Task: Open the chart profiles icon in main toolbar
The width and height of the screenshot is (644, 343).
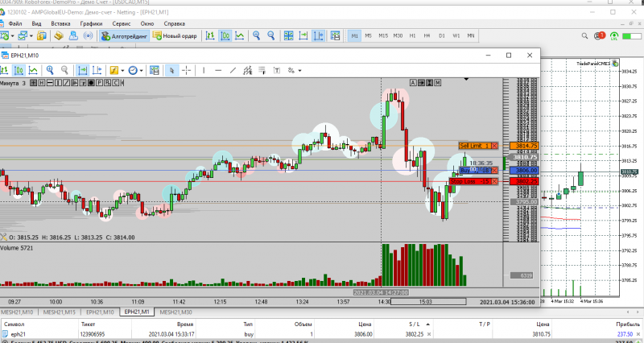Action: (23, 35)
